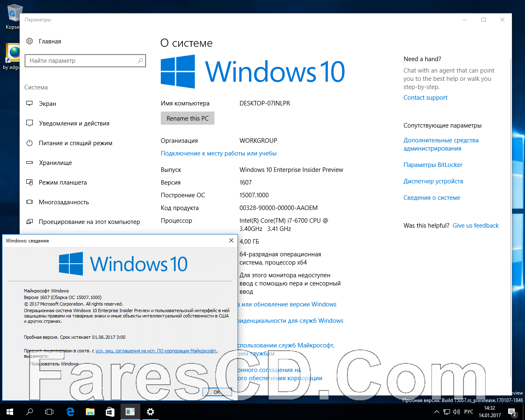
Task: Click OK in Windows: сведения dialog
Action: pos(217,392)
